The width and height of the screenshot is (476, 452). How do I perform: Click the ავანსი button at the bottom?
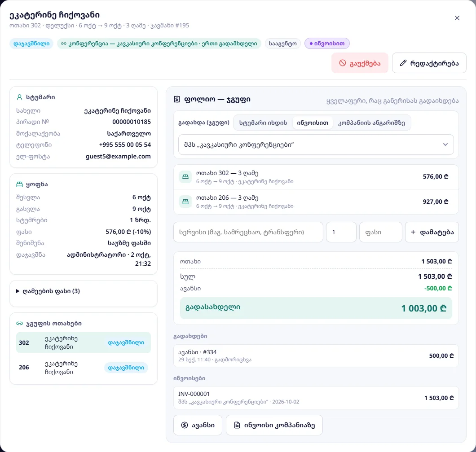pyautogui.click(x=198, y=426)
